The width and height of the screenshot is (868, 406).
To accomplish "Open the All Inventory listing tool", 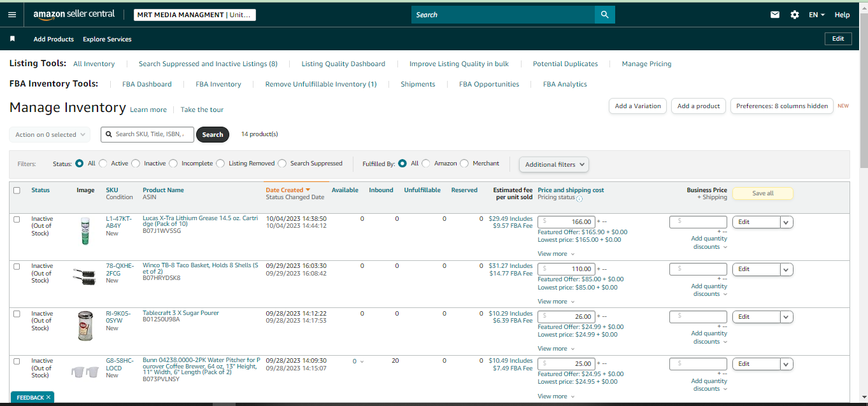I will click(94, 64).
